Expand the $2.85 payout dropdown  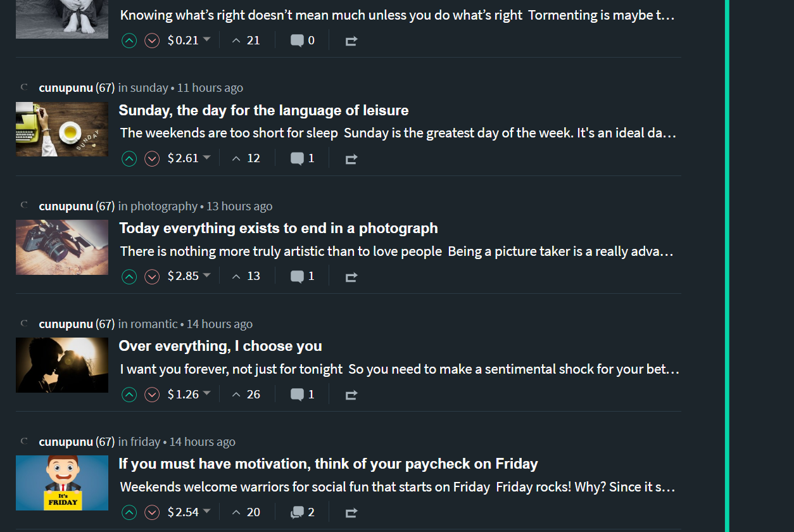206,275
